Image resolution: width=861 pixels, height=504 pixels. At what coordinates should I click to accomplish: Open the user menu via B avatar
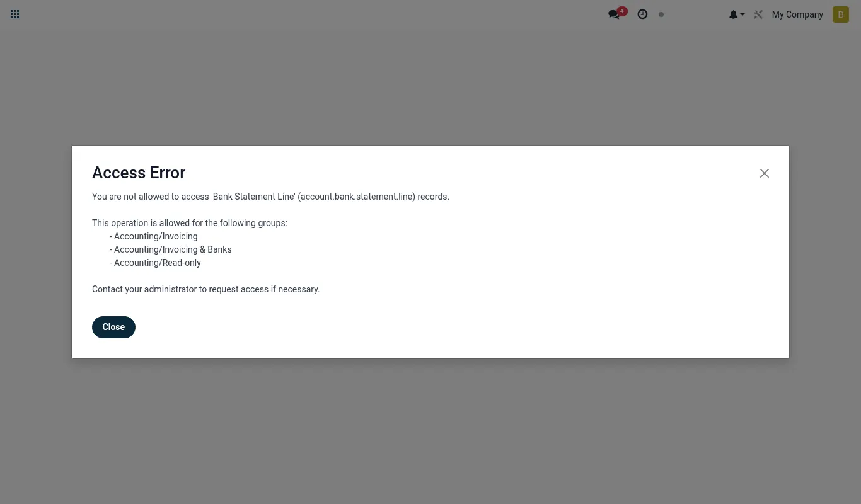pos(841,14)
